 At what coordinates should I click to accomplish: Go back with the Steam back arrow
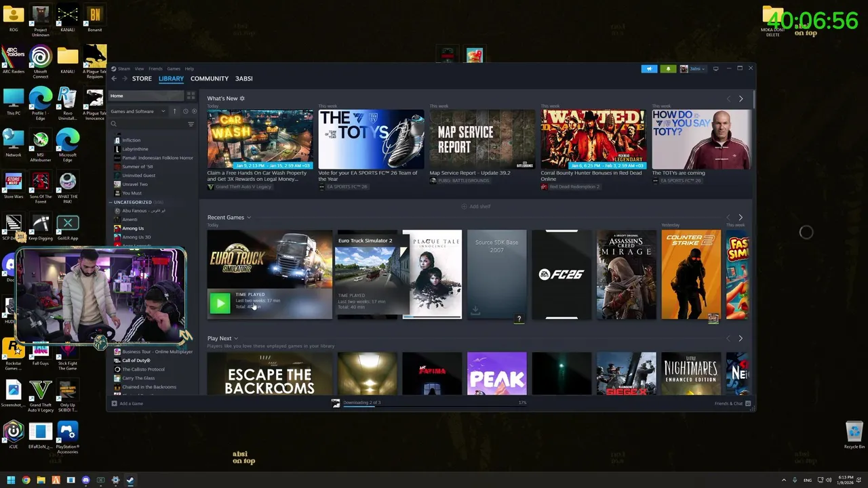tap(114, 79)
